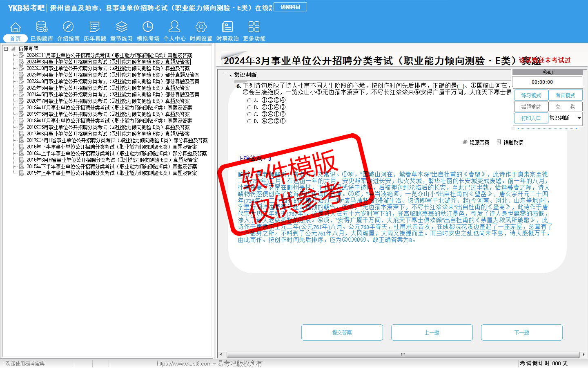Screen dimensions: 588x368
Task: Open the 介绍指南 compass icon
Action: point(68,27)
